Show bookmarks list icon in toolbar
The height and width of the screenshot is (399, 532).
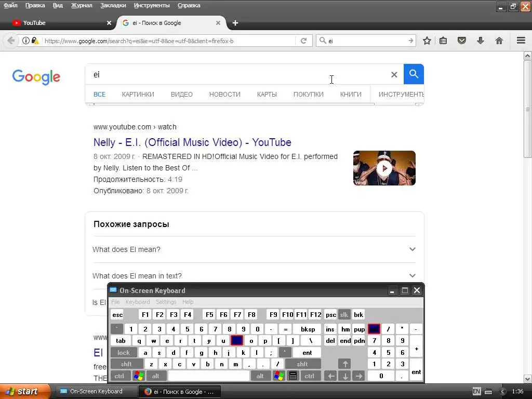tap(443, 41)
